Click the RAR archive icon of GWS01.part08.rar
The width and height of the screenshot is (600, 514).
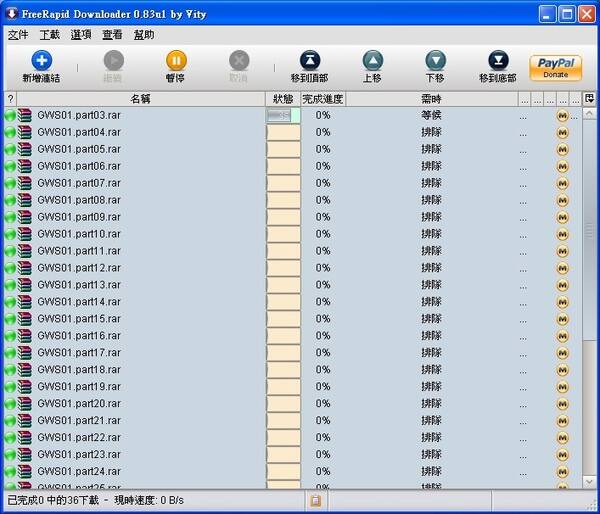point(24,200)
